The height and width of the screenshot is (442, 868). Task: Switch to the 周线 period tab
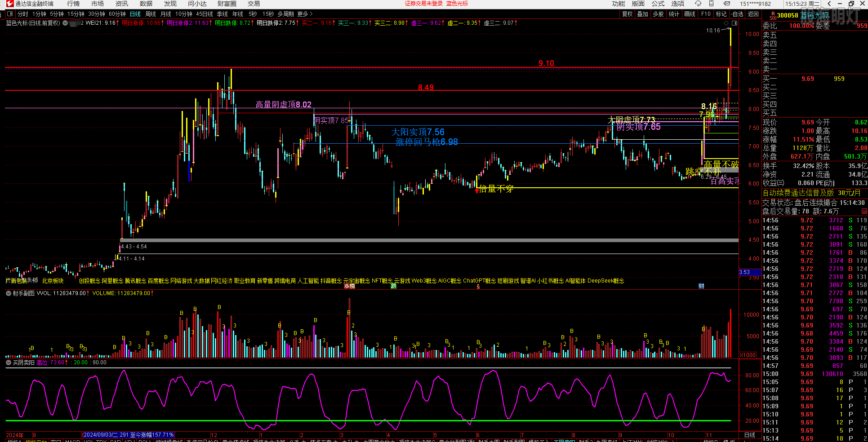click(x=151, y=14)
